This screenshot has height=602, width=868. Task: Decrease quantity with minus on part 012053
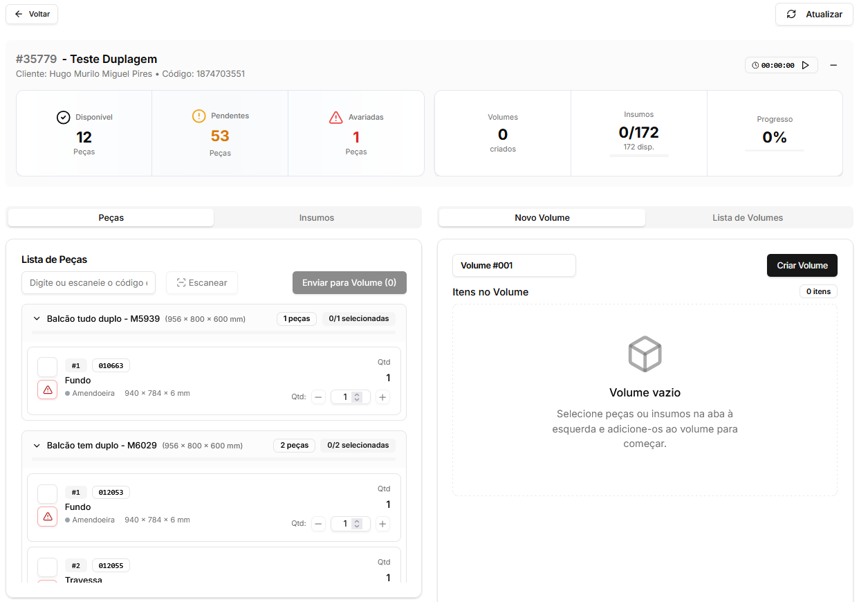click(318, 524)
